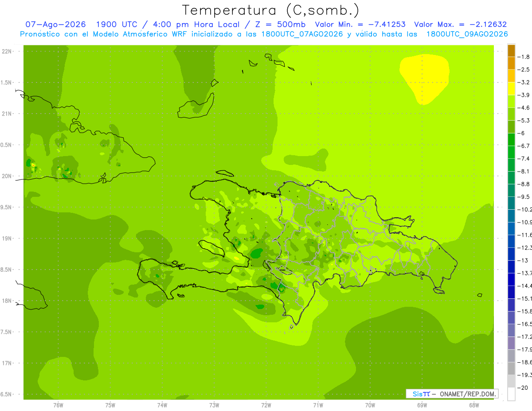Click the '4:00 pm Hora Local' label

coord(196,24)
